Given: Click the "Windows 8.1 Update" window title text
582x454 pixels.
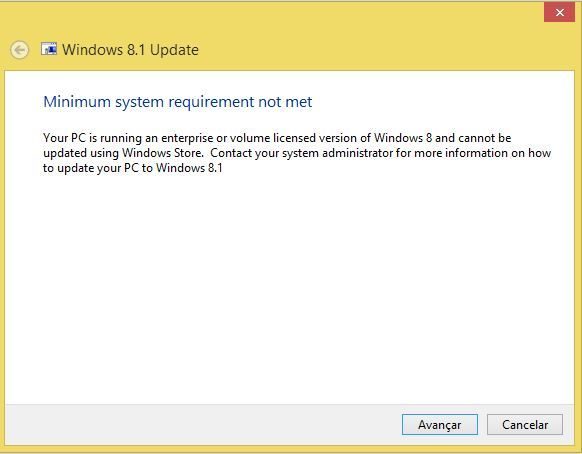Looking at the screenshot, I should tap(130, 50).
